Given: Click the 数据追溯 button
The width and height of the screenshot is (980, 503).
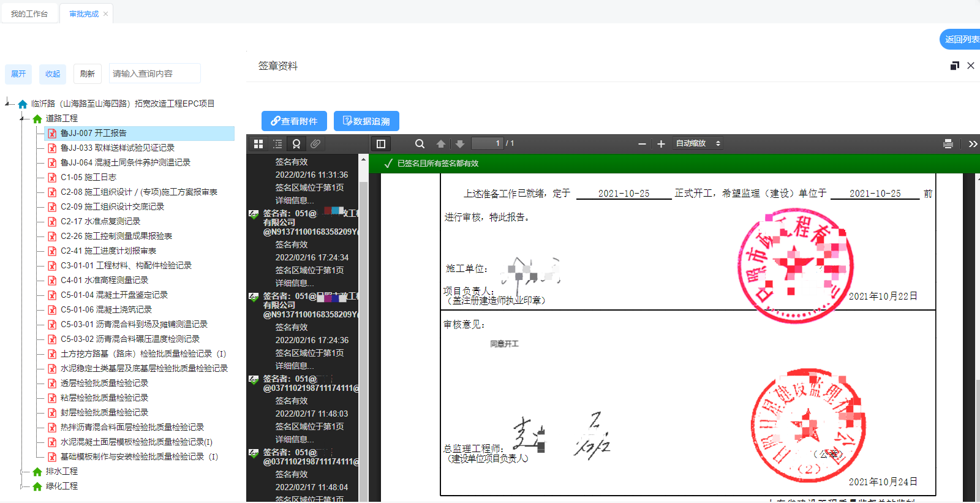Looking at the screenshot, I should coord(366,121).
